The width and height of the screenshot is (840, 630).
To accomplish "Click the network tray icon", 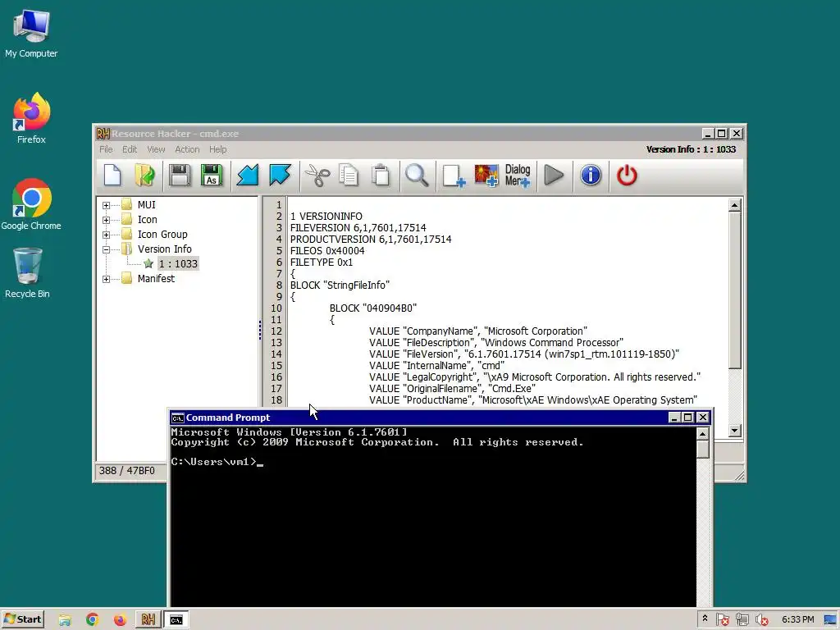I will [742, 620].
